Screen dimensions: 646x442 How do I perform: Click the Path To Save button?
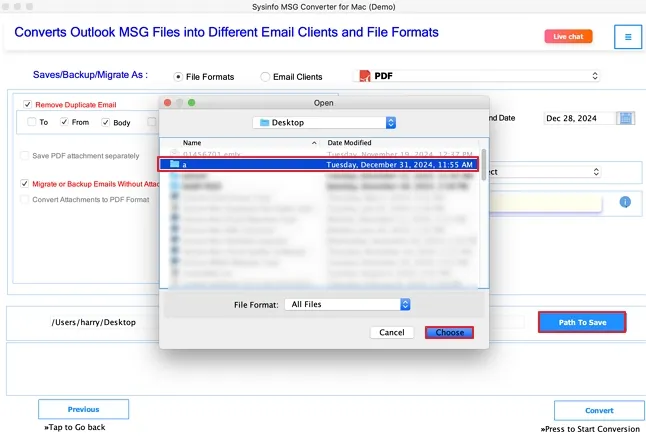[x=582, y=322]
